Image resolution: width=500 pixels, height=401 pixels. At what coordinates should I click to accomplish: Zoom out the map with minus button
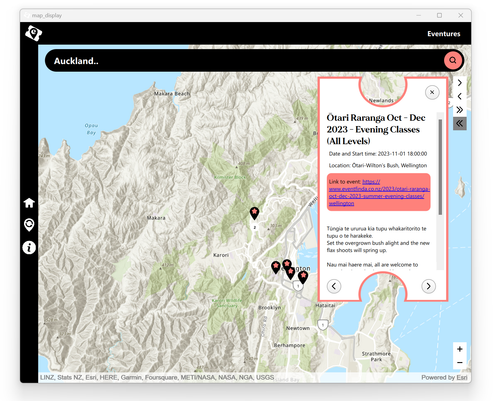460,362
